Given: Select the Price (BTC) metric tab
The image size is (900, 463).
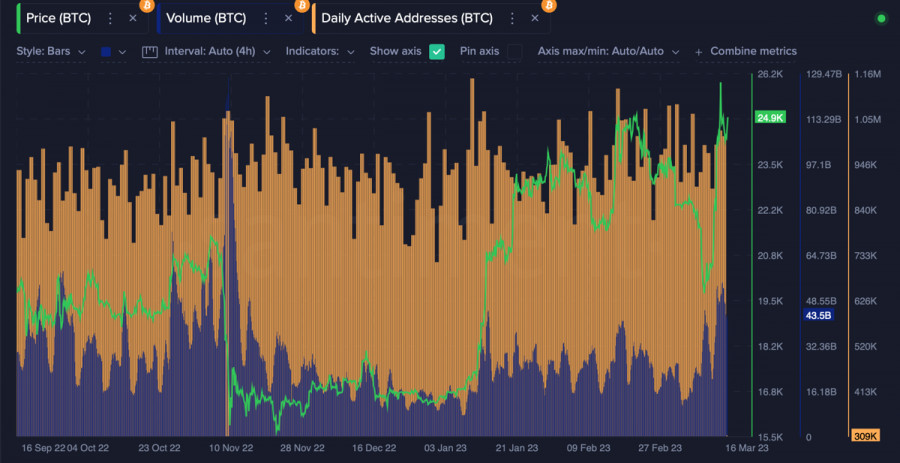Looking at the screenshot, I should pos(58,19).
